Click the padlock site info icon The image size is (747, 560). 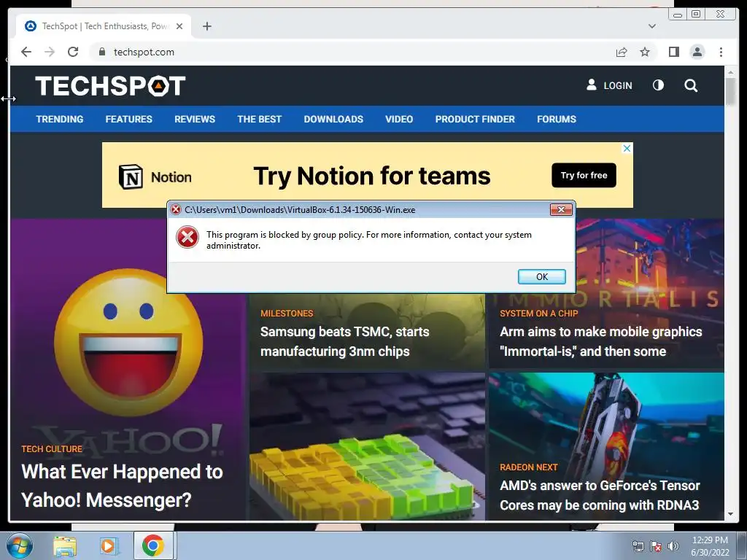point(101,52)
